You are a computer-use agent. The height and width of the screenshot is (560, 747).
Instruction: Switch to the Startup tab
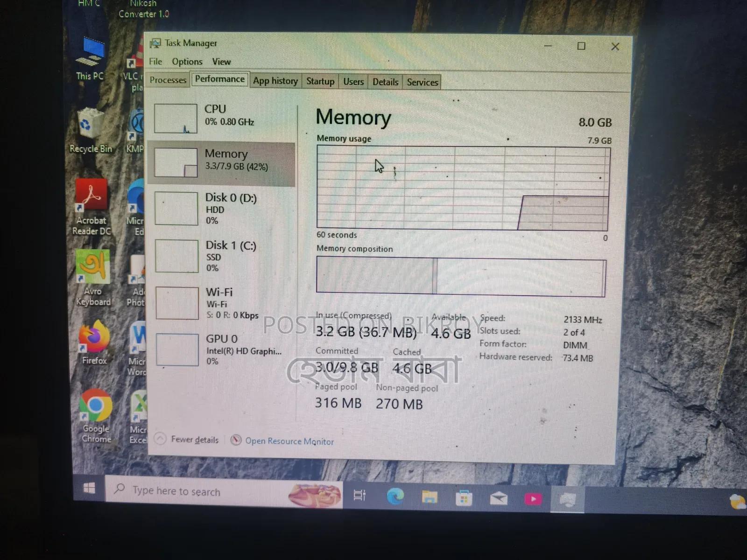pyautogui.click(x=320, y=81)
